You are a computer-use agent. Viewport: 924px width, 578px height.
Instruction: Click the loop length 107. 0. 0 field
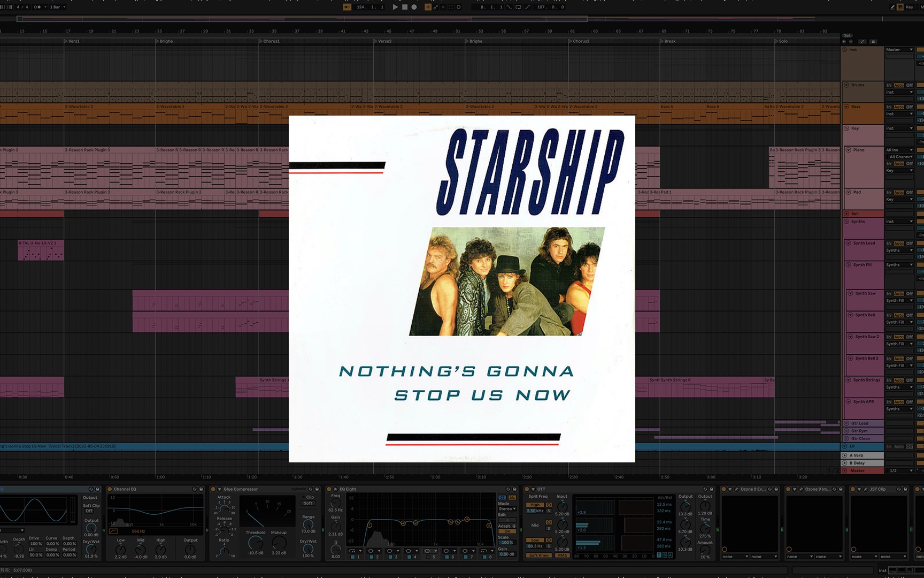coord(550,7)
